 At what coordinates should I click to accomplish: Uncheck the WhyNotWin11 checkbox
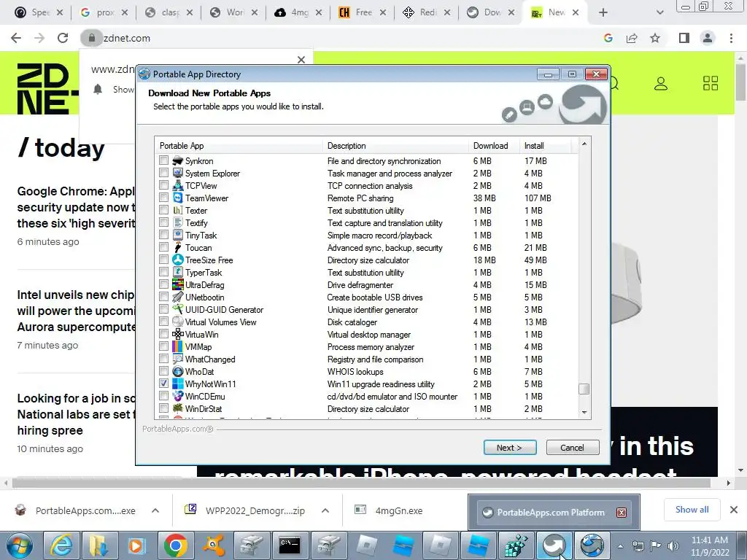coord(164,384)
